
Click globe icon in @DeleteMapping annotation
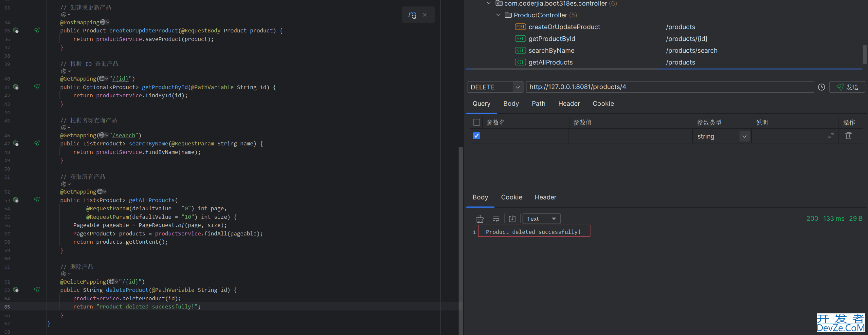pyautogui.click(x=112, y=281)
